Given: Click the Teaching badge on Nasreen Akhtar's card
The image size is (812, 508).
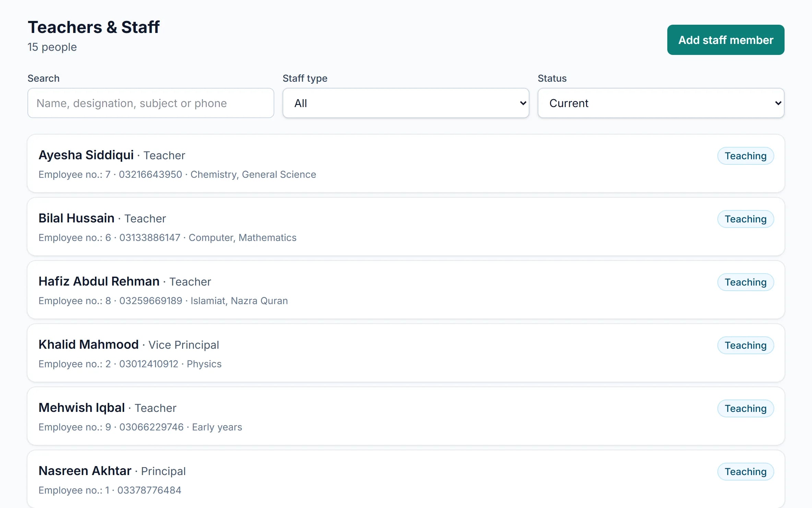Looking at the screenshot, I should 745,472.
